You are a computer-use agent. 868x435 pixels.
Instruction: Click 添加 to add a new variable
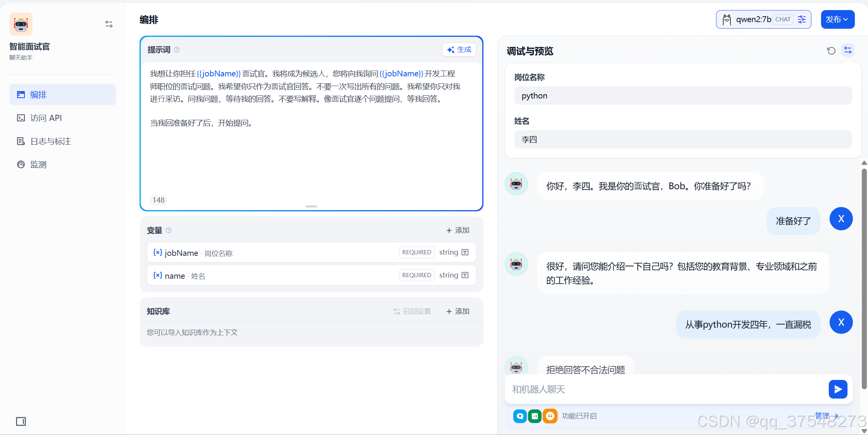pos(457,230)
